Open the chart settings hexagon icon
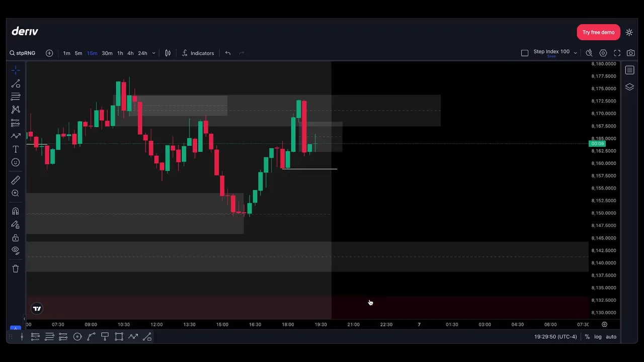This screenshot has width=644, height=362. [603, 53]
